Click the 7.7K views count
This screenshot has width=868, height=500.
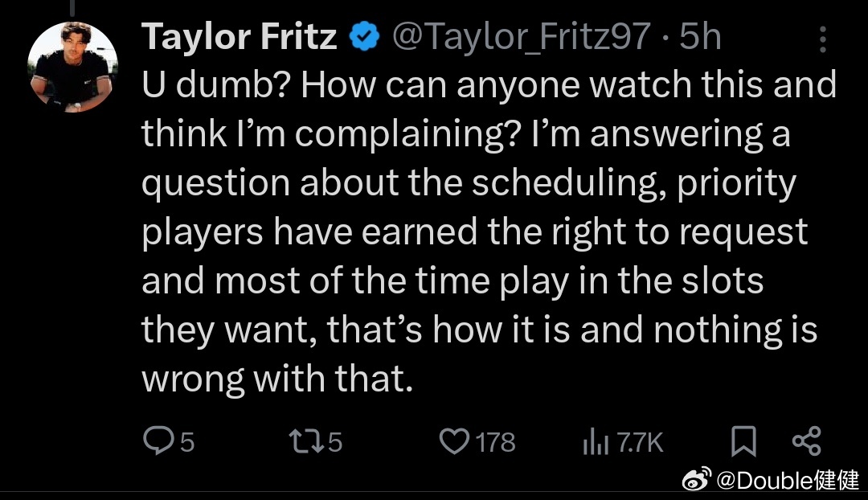(x=640, y=441)
